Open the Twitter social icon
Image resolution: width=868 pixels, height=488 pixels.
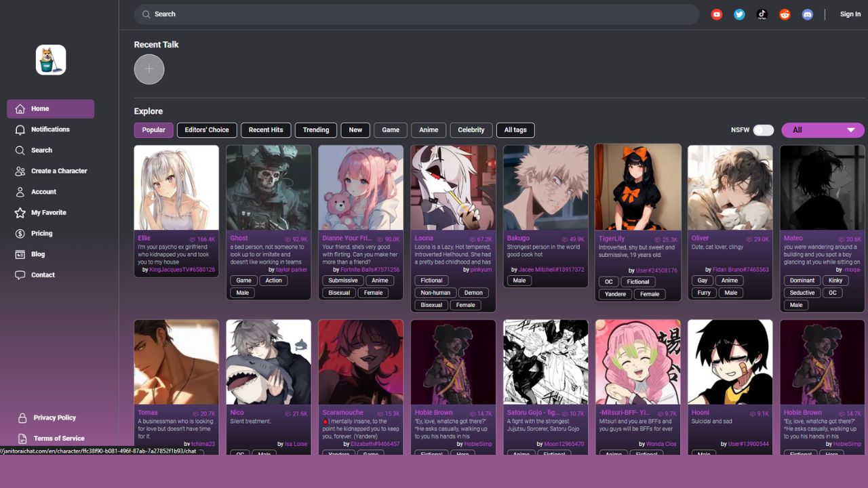coord(739,14)
